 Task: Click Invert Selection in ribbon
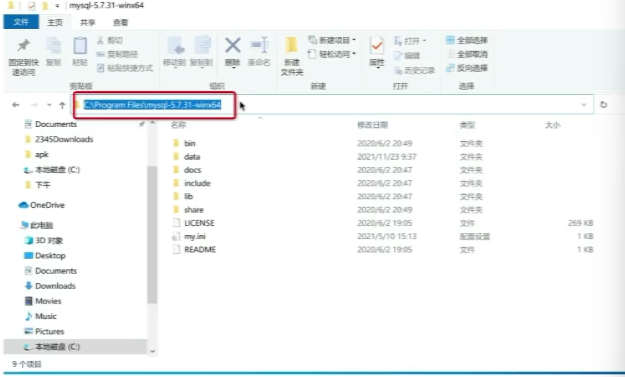pyautogui.click(x=467, y=68)
